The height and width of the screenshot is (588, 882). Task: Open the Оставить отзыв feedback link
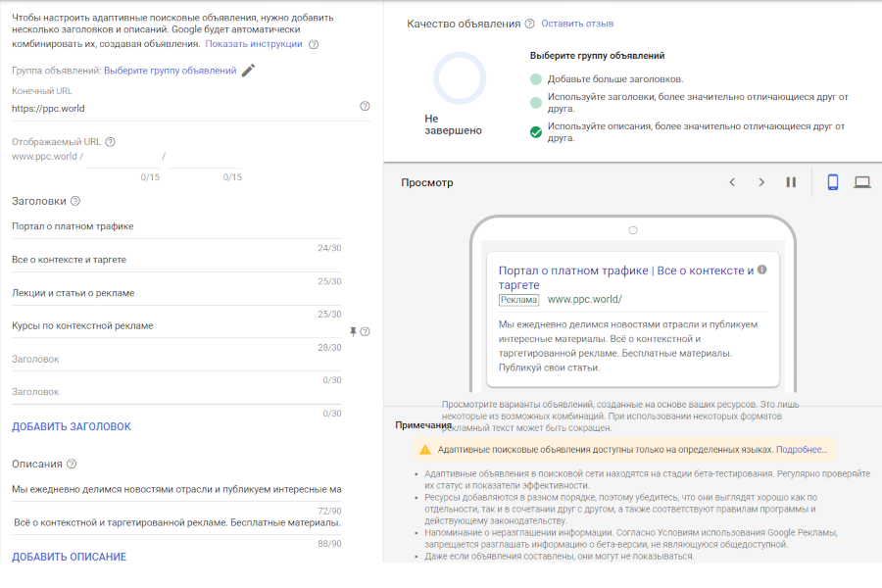click(577, 24)
